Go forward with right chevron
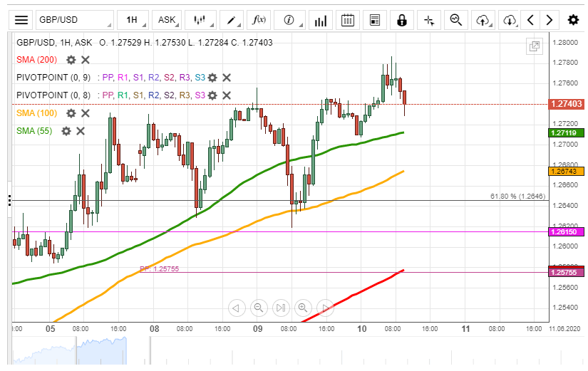Viewport: 588px width, 371px height. [550, 20]
